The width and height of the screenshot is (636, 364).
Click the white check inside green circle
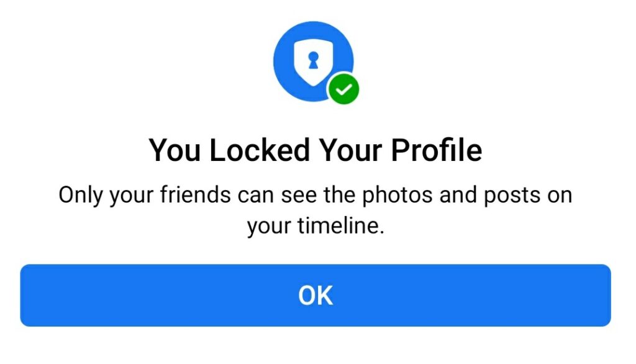343,89
